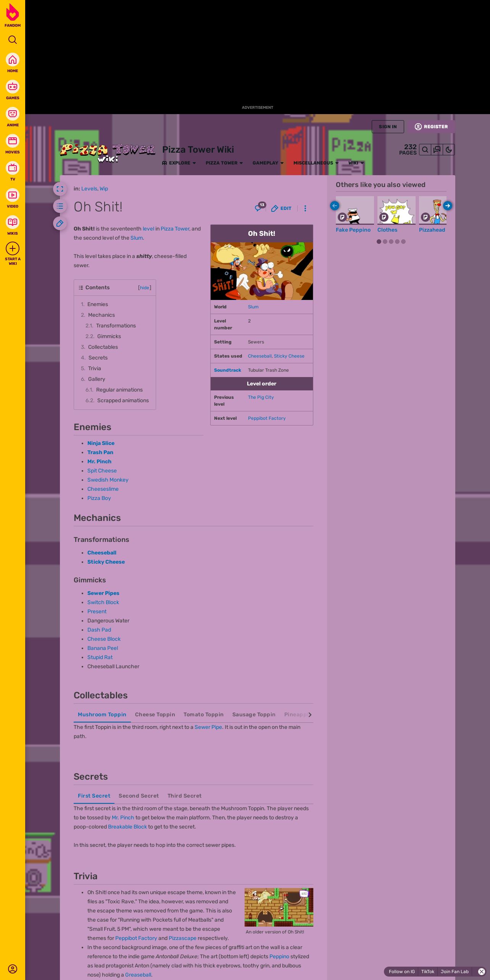Open the Cheeseball transformation link

(x=102, y=553)
